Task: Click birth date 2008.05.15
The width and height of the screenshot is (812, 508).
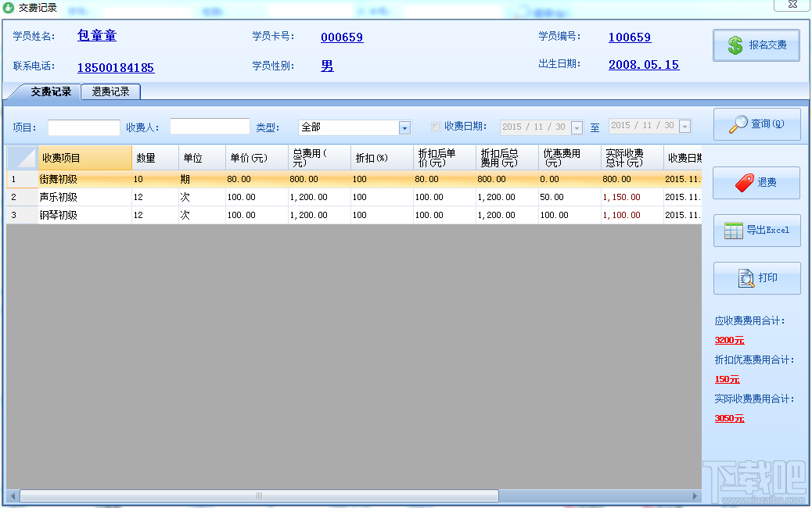Action: point(644,65)
